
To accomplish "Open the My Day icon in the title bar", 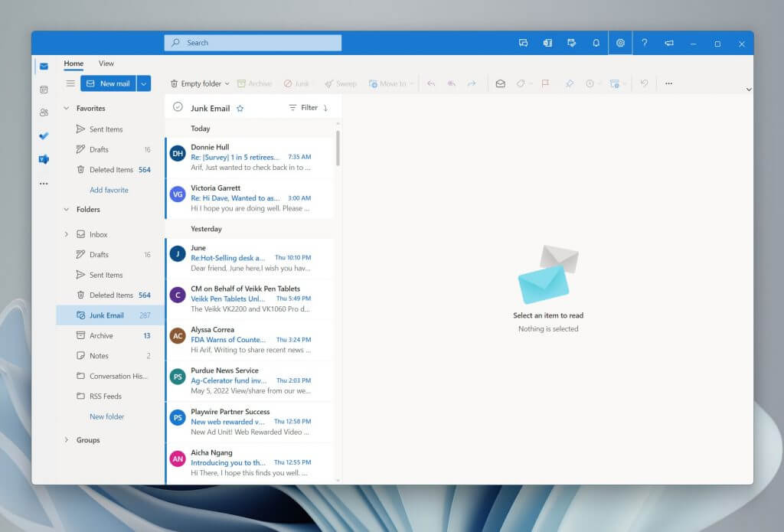I will tap(571, 43).
